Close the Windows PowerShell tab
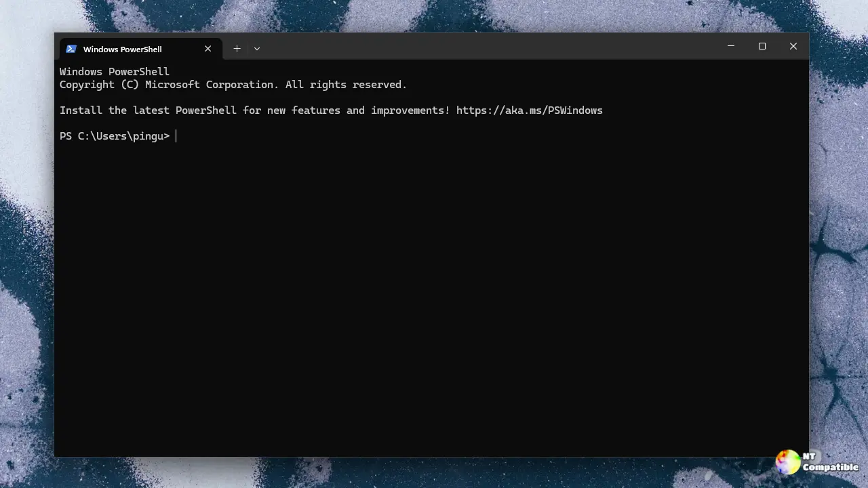Image resolution: width=868 pixels, height=488 pixels. [208, 49]
